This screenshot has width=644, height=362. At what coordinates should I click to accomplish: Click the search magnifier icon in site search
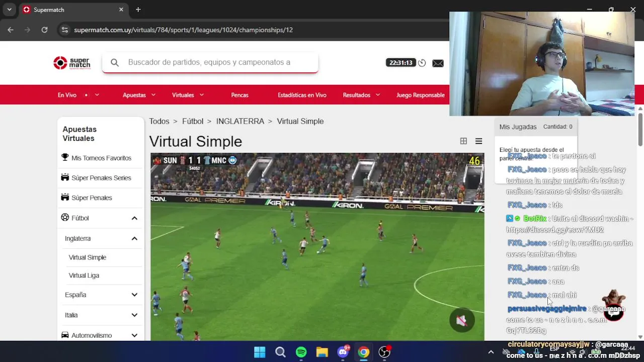tap(115, 62)
